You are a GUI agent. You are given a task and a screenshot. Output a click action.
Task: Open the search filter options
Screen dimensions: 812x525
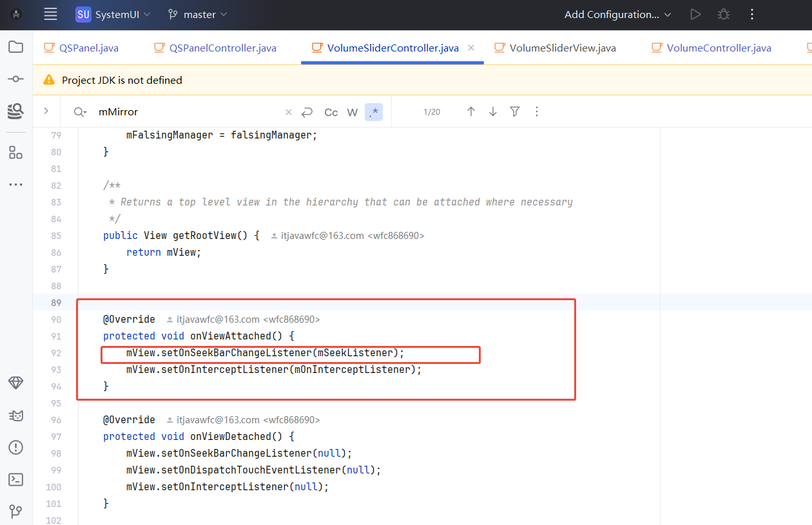[515, 111]
